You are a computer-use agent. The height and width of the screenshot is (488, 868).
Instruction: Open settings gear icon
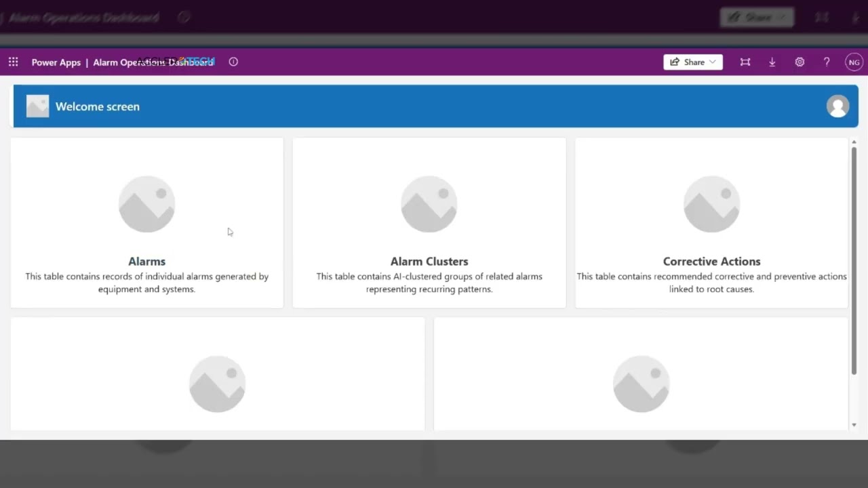tap(800, 62)
